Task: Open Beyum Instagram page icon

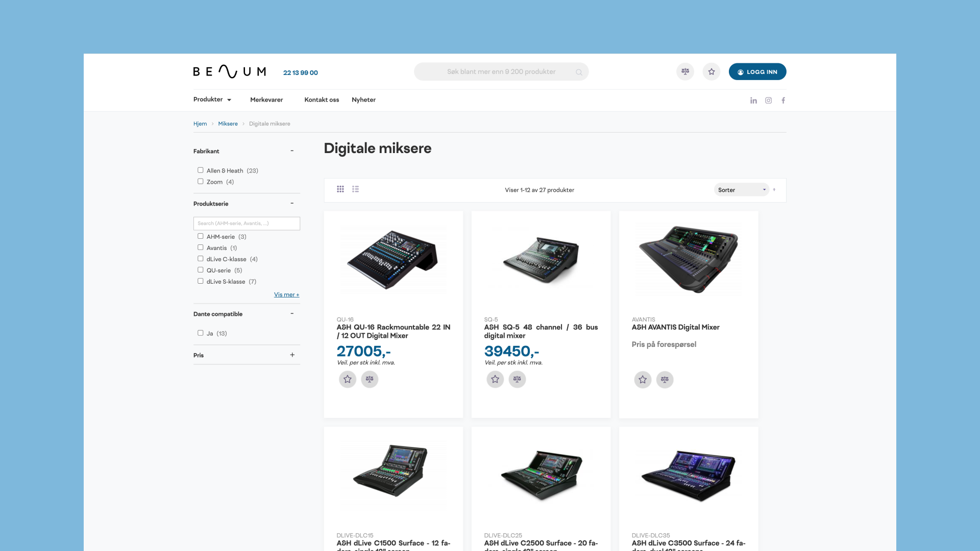Action: (x=768, y=101)
